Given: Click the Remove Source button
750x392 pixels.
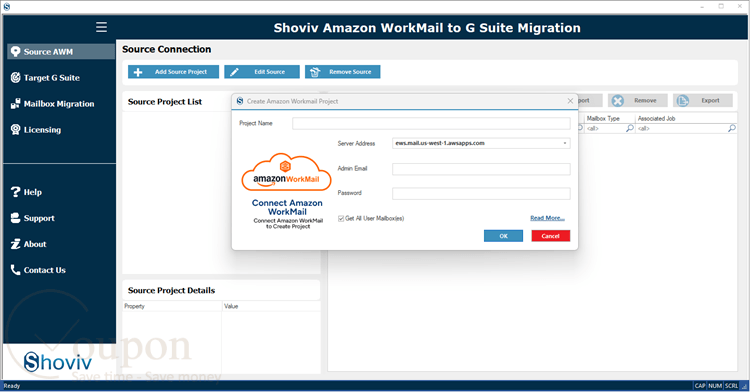Looking at the screenshot, I should click(x=342, y=72).
